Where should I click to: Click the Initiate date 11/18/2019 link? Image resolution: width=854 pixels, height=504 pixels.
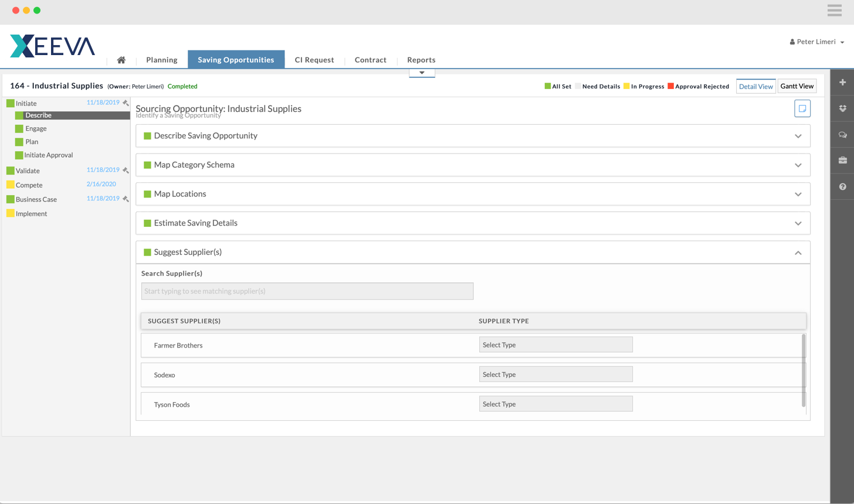tap(103, 103)
